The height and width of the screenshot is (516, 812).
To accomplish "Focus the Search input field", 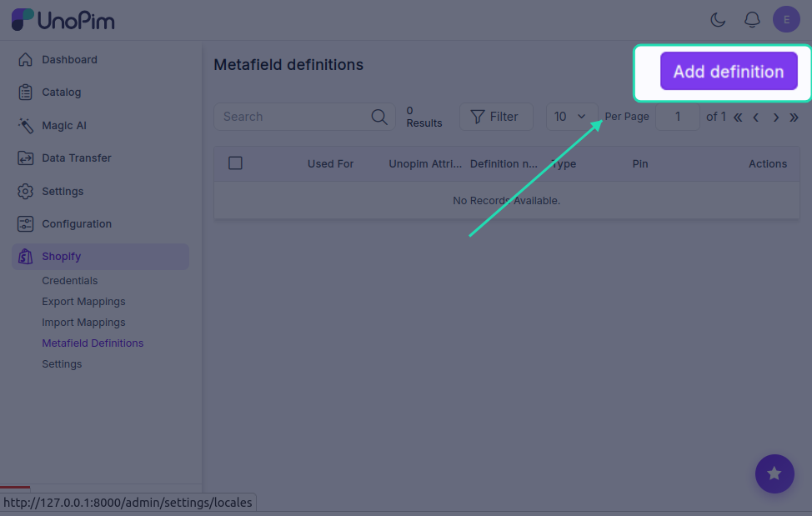I will pyautogui.click(x=304, y=117).
